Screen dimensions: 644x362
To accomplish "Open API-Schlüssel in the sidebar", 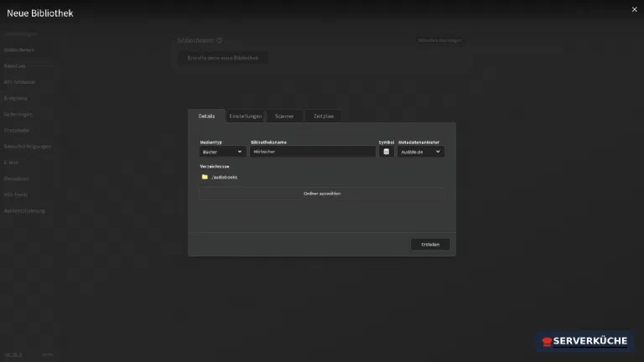I will pyautogui.click(x=20, y=82).
